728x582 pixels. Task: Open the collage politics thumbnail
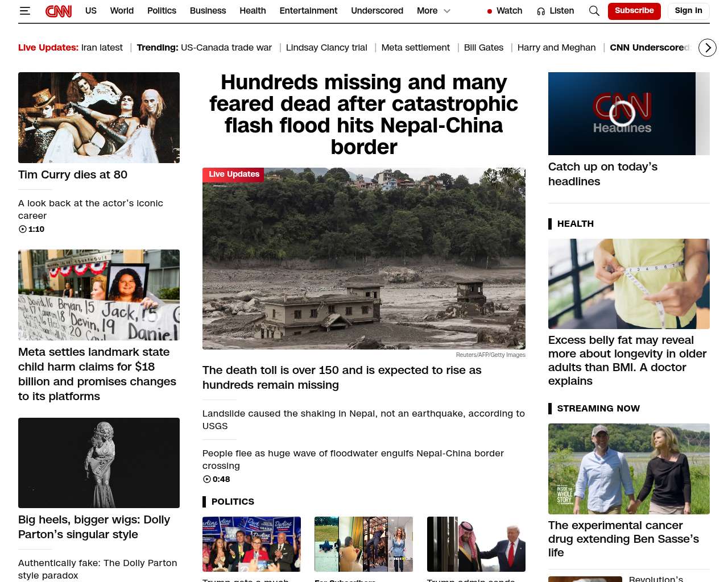[x=363, y=544]
